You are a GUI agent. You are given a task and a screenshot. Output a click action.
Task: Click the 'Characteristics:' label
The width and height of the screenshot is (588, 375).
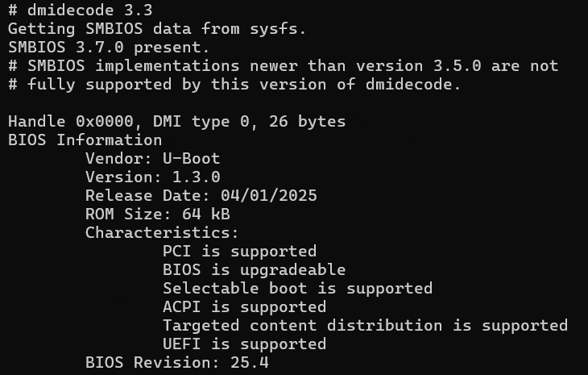click(x=162, y=233)
